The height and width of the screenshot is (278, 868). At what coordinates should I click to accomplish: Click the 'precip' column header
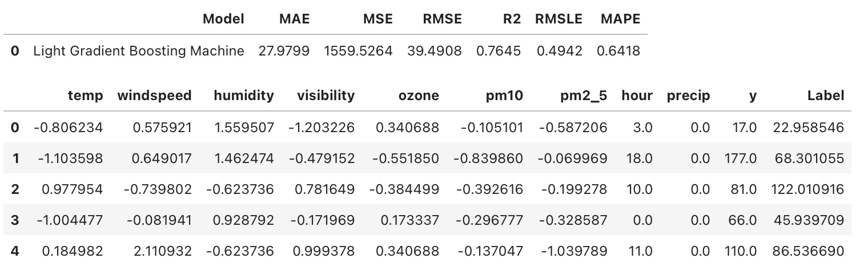tap(688, 96)
